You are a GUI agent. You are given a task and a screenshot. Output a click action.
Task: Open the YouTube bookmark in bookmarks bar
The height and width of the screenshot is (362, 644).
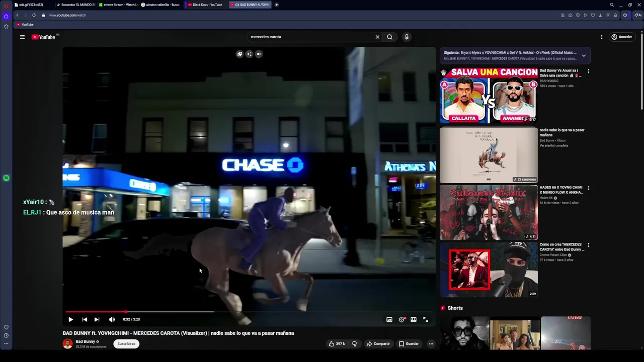(25, 25)
